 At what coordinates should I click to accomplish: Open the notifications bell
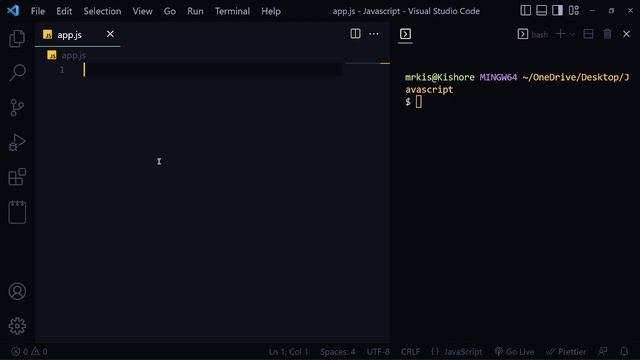(624, 351)
